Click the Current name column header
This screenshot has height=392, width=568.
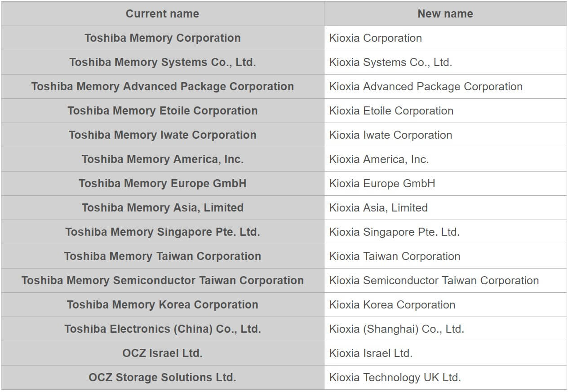coord(162,13)
